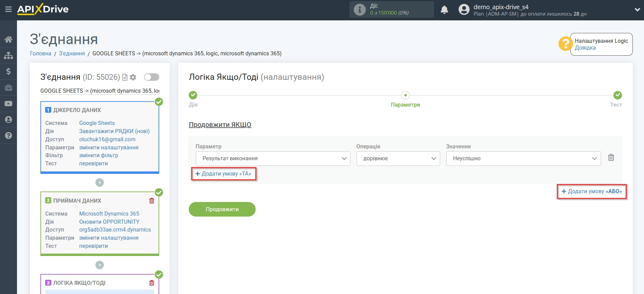The image size is (644, 294).
Task: Expand the account menu chevron
Action: click(637, 10)
